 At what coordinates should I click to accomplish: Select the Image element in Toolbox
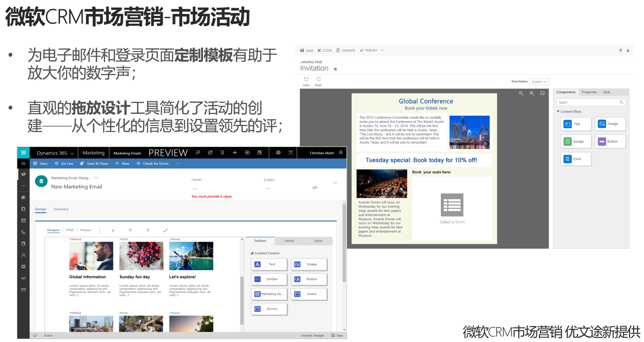click(x=309, y=264)
